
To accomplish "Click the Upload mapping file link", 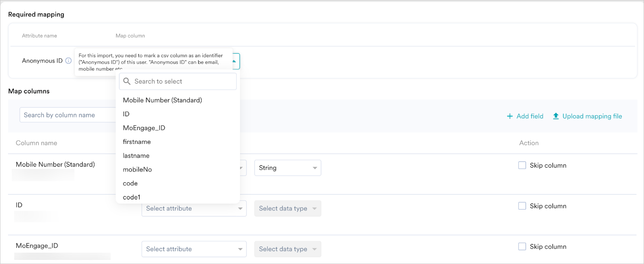I will (592, 116).
